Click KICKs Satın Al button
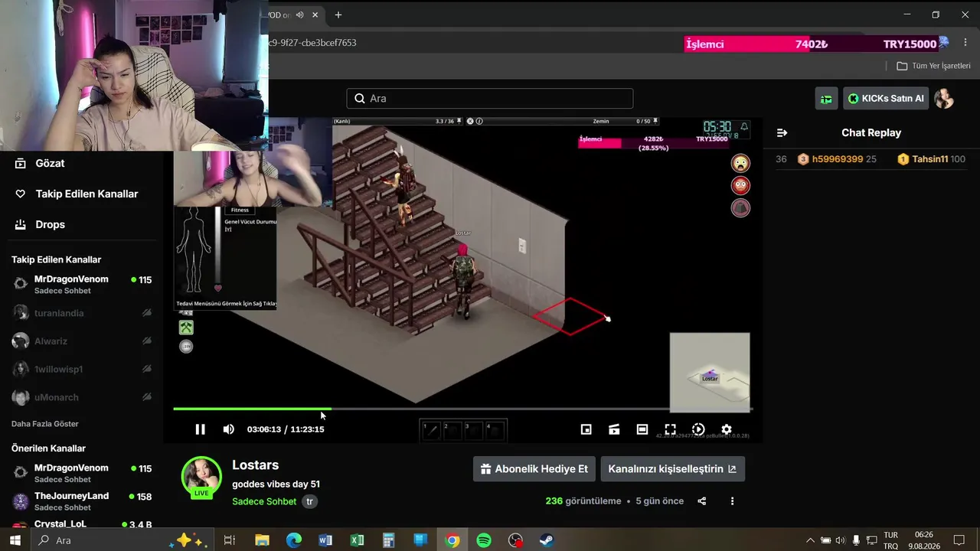This screenshot has width=980, height=551. (886, 99)
